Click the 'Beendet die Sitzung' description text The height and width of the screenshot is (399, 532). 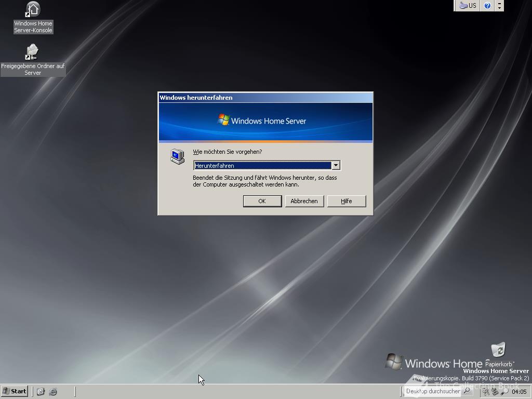tap(264, 181)
